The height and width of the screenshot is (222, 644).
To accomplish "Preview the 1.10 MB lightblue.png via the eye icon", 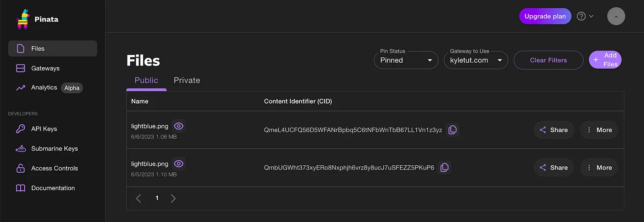I will pos(179,164).
